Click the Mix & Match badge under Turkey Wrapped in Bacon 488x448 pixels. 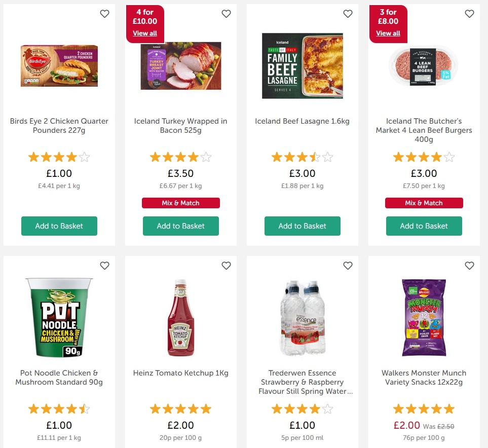click(180, 203)
